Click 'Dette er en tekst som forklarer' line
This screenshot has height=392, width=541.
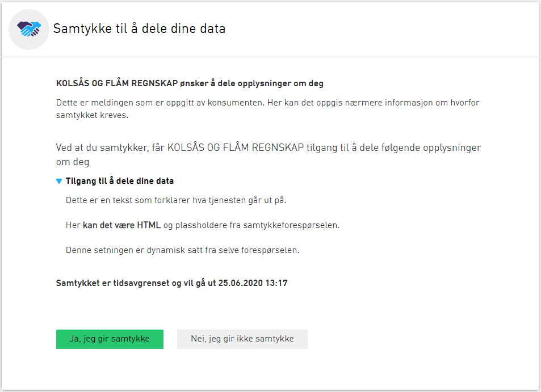click(x=176, y=200)
